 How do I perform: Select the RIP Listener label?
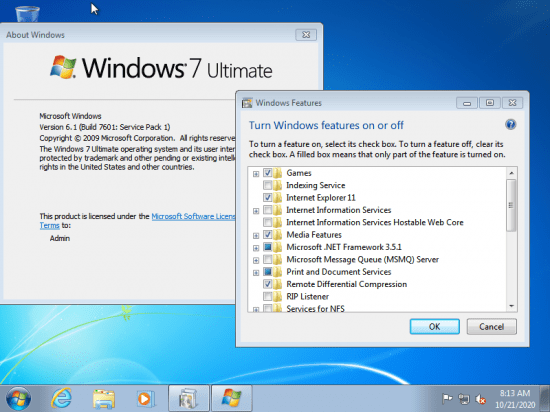307,297
